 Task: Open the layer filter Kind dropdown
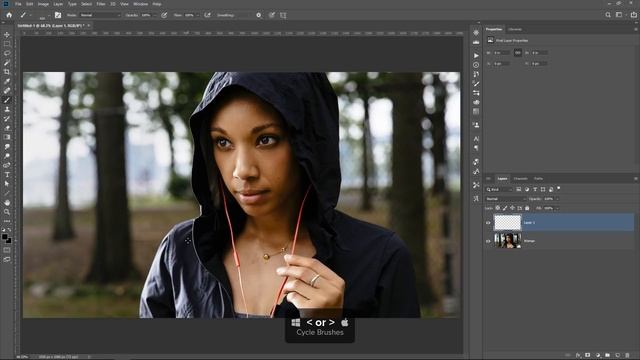499,189
